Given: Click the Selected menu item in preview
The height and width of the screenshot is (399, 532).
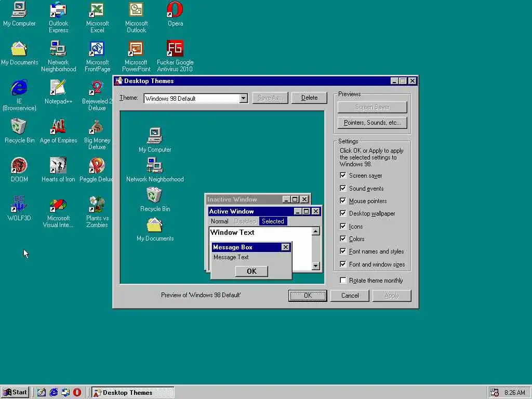Looking at the screenshot, I should pyautogui.click(x=273, y=221).
